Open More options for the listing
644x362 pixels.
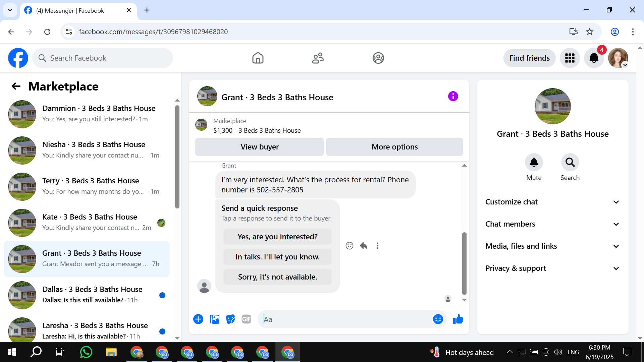394,147
